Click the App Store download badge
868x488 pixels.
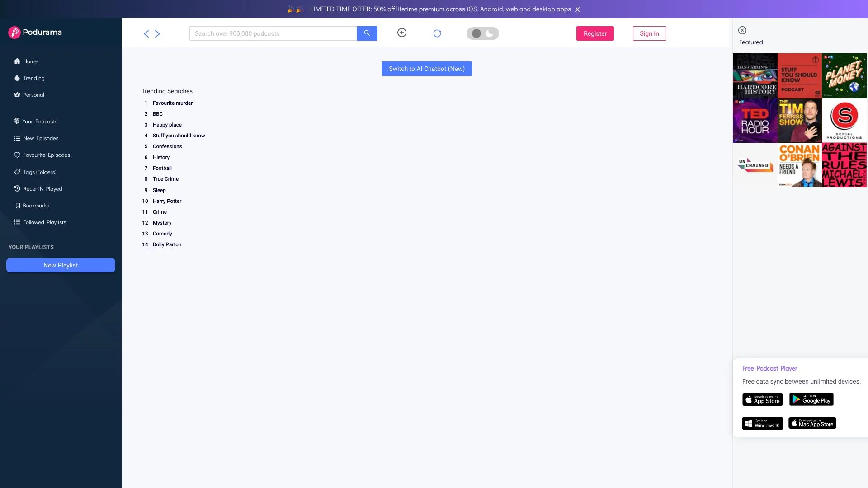(x=763, y=399)
